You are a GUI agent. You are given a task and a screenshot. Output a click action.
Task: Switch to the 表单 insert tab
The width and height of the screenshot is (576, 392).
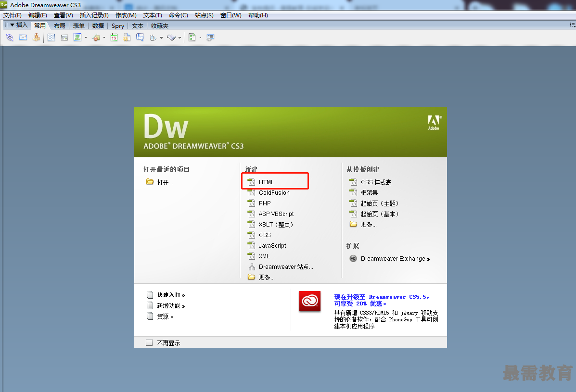[x=78, y=25]
